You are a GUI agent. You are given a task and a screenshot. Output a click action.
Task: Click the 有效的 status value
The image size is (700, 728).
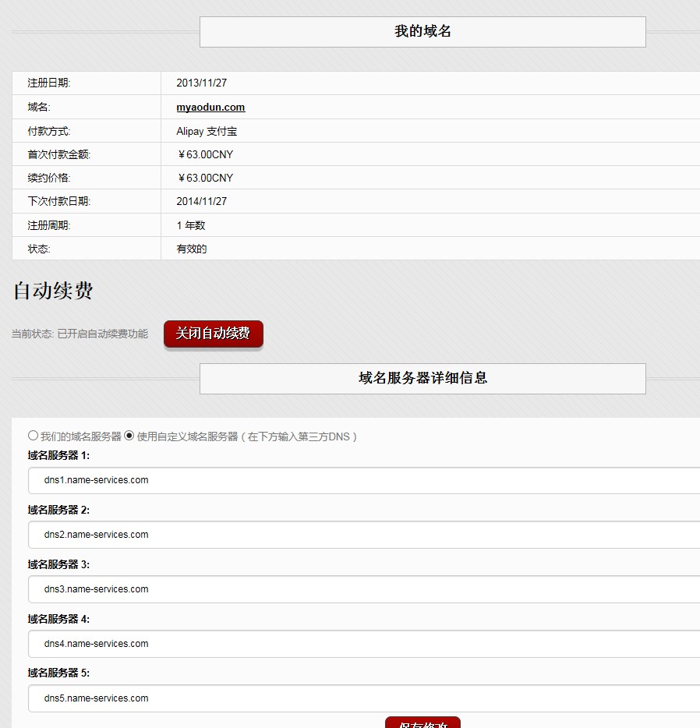tap(192, 249)
